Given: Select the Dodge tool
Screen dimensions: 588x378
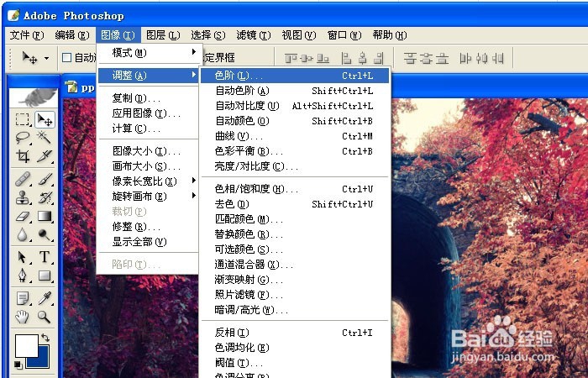Looking at the screenshot, I should [45, 234].
